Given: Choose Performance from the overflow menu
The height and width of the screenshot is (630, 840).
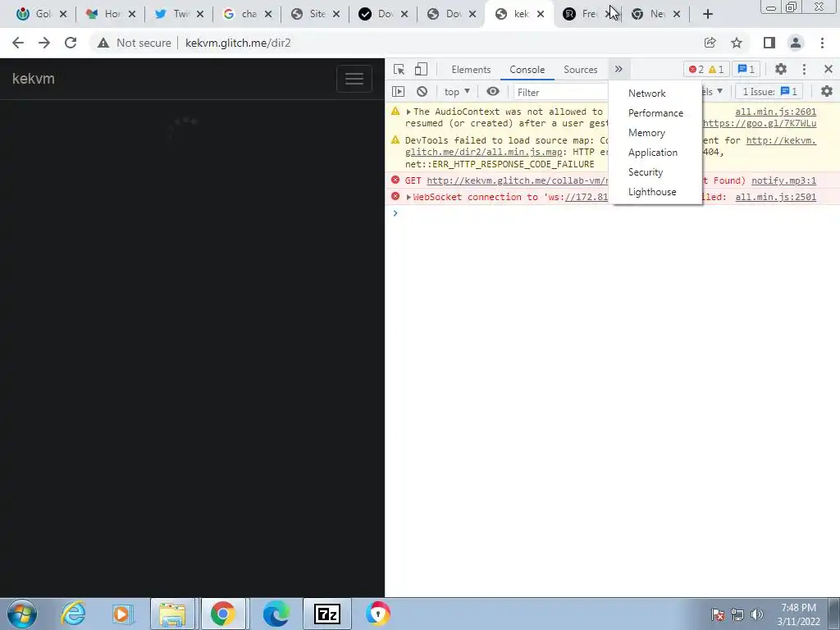Looking at the screenshot, I should (x=655, y=113).
